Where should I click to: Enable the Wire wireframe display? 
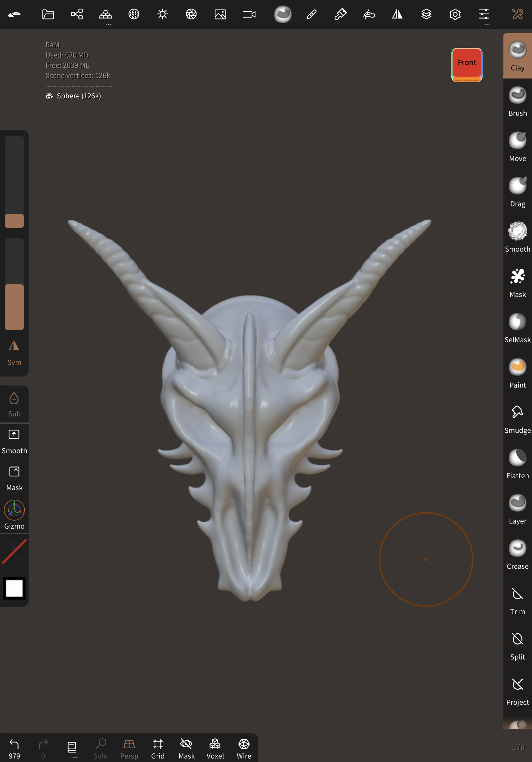coord(243,747)
